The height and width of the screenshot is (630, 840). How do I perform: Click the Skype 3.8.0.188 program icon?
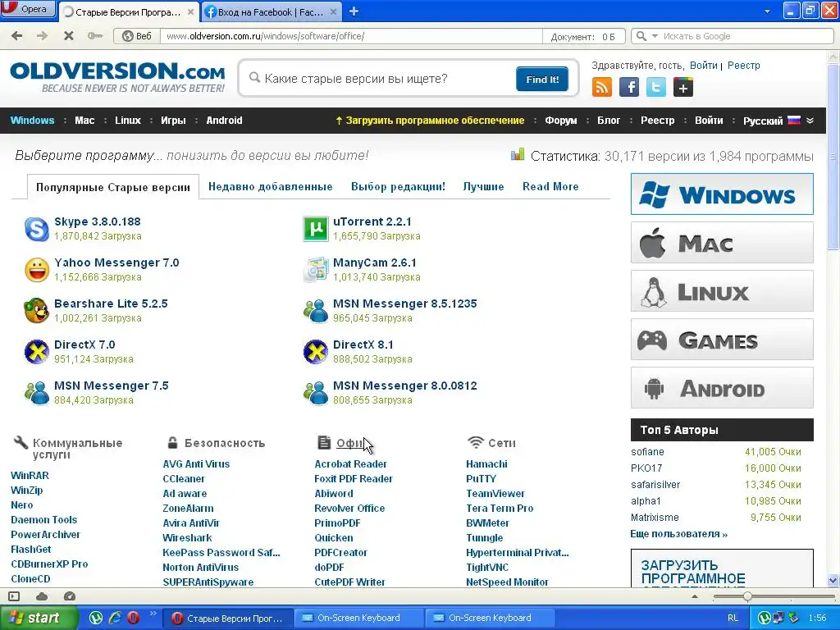click(x=36, y=229)
